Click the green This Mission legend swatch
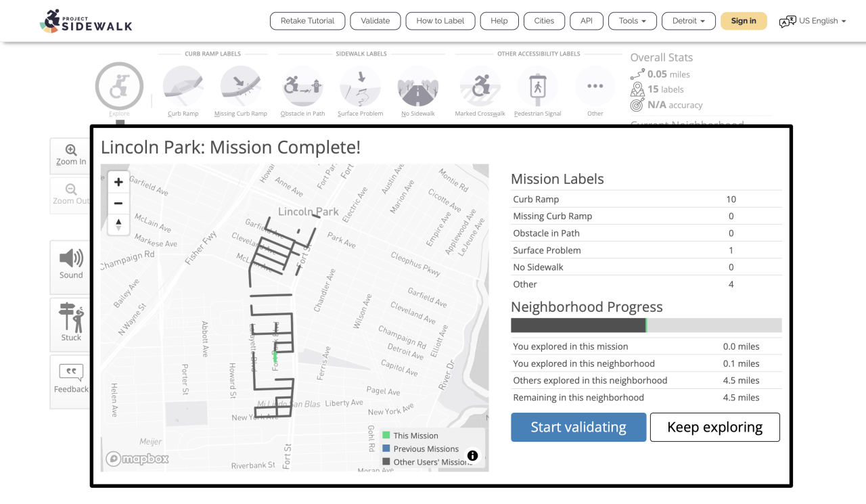The height and width of the screenshot is (504, 866). pos(386,436)
